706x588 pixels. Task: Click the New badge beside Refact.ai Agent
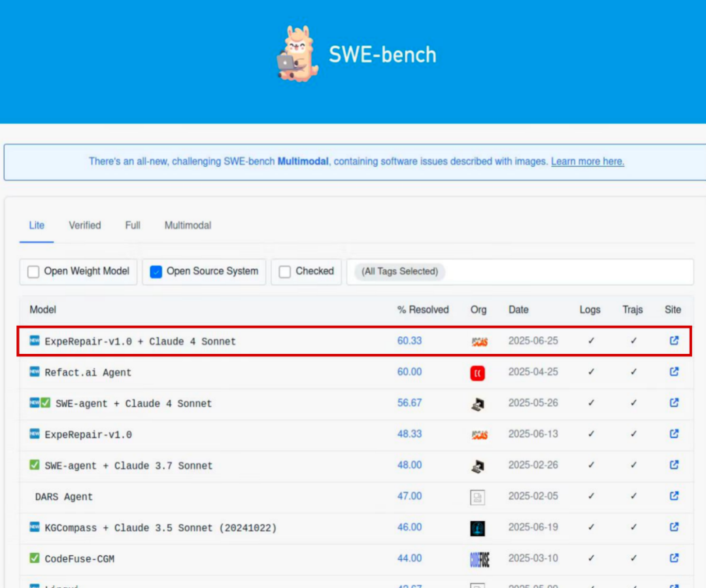point(35,372)
